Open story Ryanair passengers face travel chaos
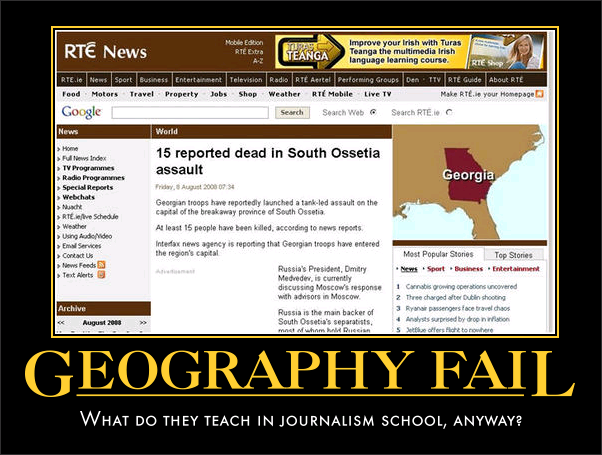602x455 pixels. 458,308
